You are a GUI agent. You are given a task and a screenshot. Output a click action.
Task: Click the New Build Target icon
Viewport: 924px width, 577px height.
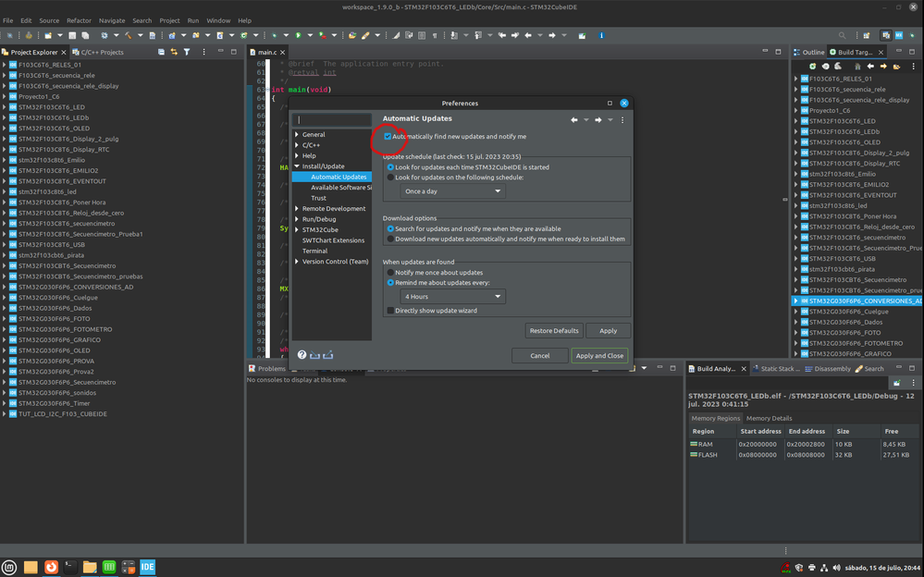[x=813, y=67]
